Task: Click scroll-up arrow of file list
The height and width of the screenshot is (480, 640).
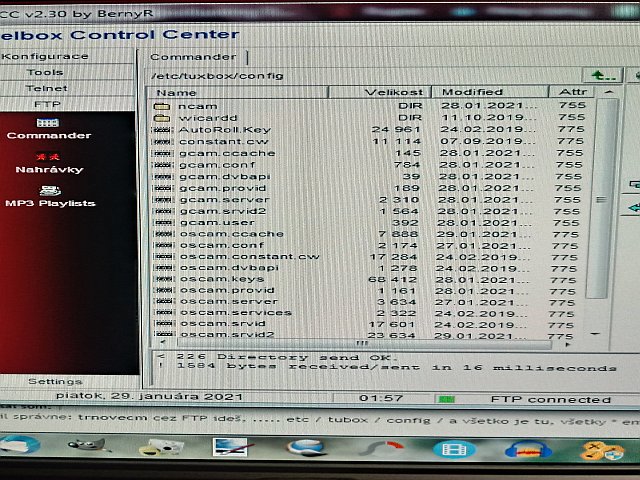Action: pyautogui.click(x=609, y=92)
